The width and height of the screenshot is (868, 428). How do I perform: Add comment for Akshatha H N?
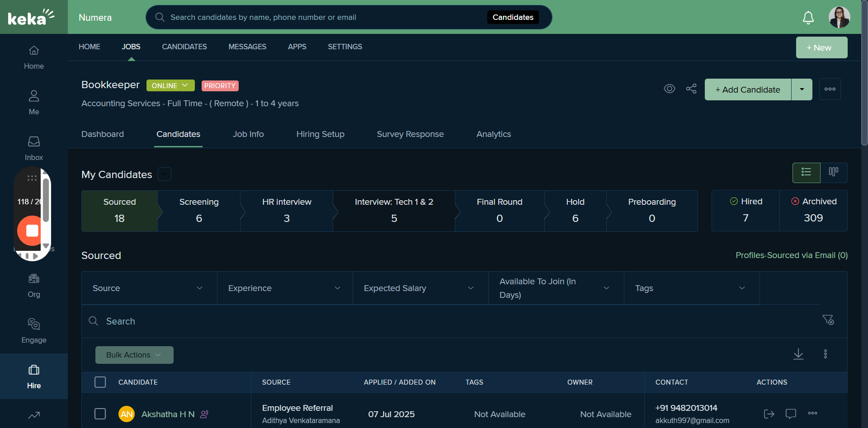[791, 414]
